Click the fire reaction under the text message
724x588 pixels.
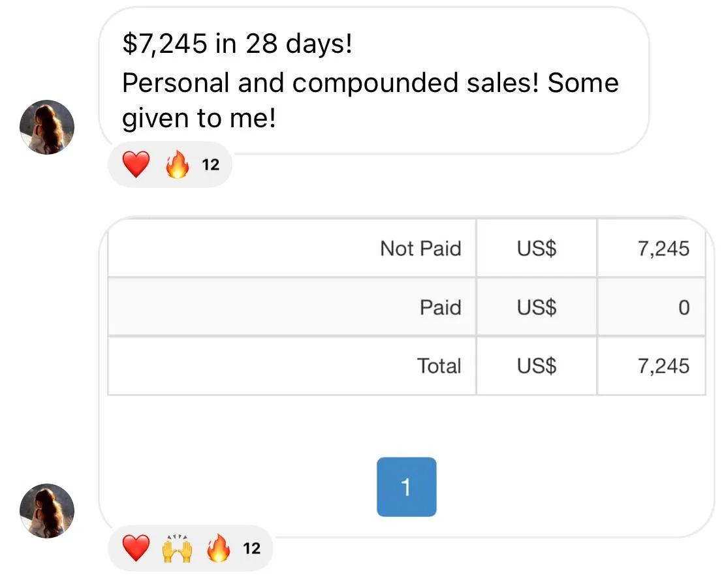coord(177,164)
